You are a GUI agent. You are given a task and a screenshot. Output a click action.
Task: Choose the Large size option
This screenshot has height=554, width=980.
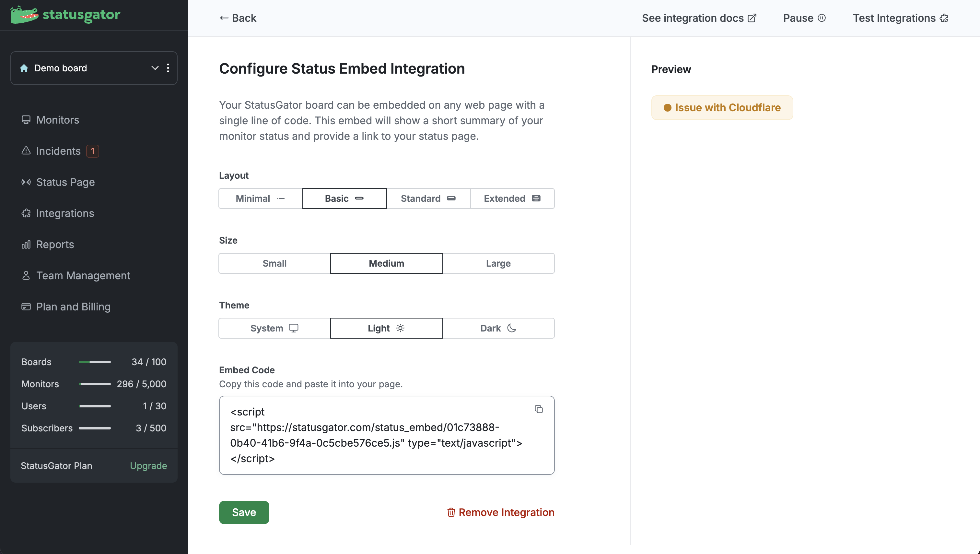[498, 263]
